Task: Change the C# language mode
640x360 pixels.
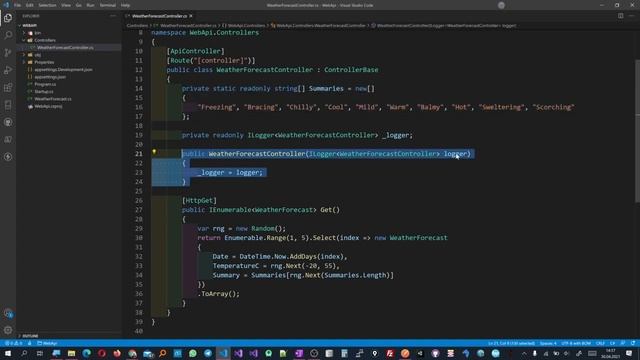Action: pos(612,343)
